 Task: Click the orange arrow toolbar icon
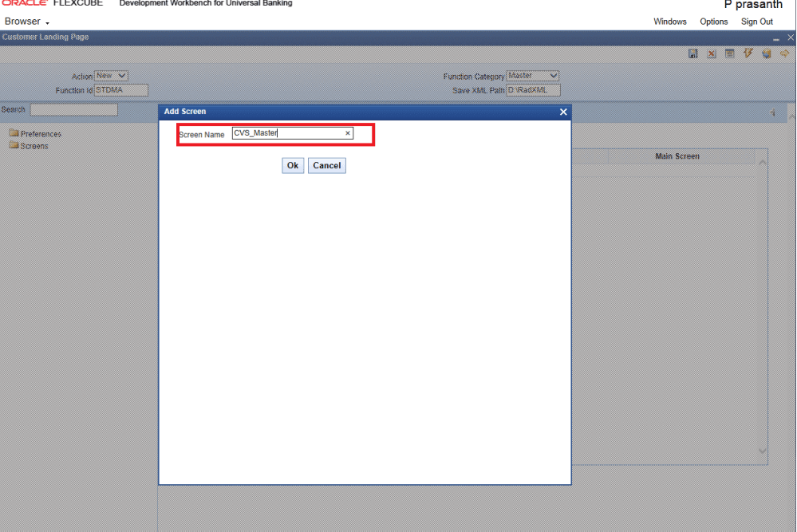(784, 53)
